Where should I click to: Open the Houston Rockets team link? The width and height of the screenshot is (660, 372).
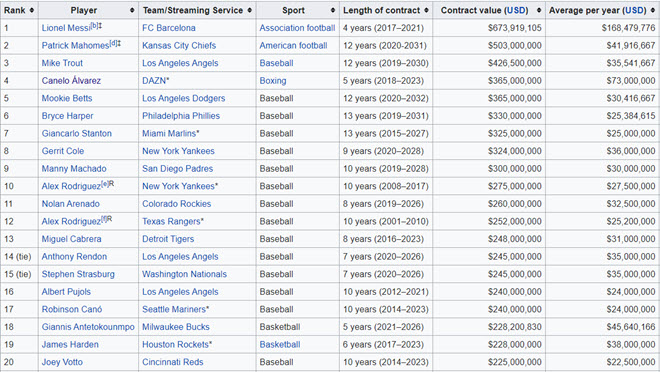coord(175,345)
